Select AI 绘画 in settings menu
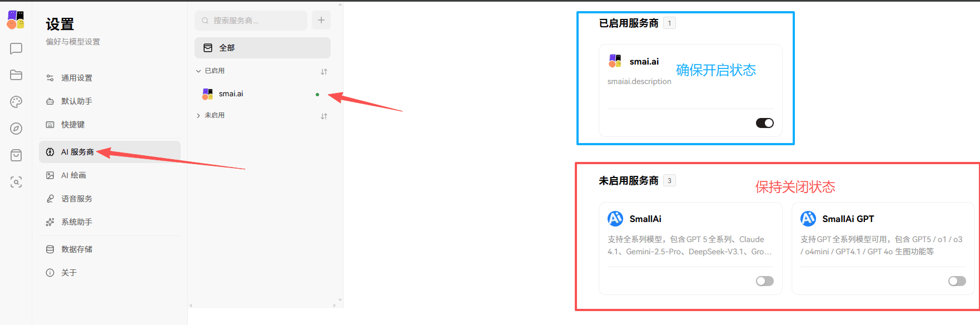The image size is (980, 325). click(x=73, y=175)
